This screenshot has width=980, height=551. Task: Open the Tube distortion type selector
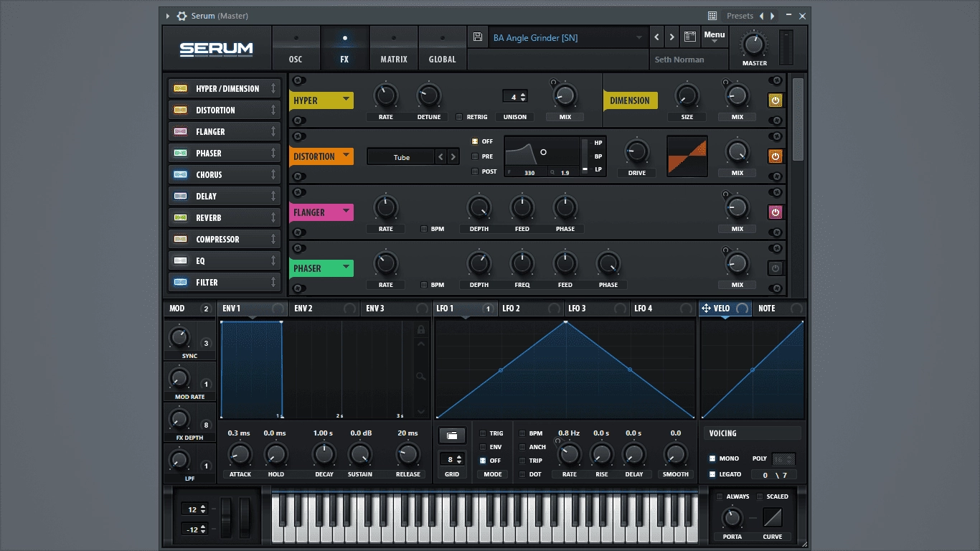pos(401,157)
